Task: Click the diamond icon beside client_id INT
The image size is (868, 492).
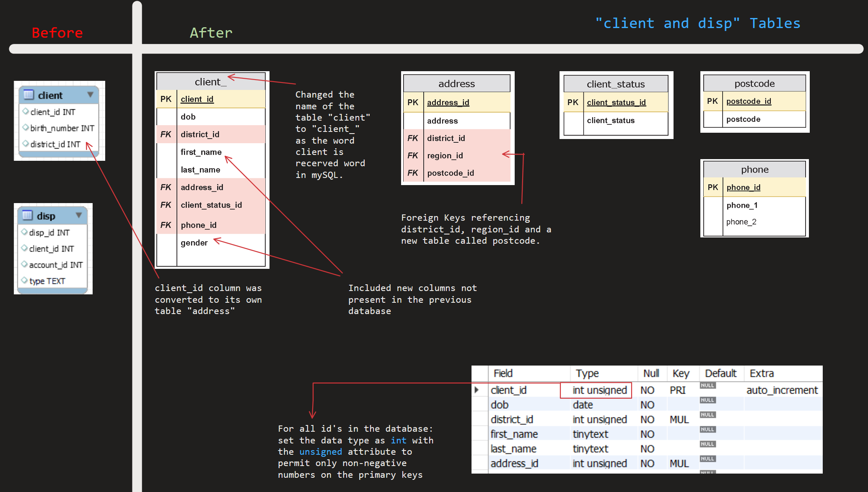Action: tap(25, 112)
